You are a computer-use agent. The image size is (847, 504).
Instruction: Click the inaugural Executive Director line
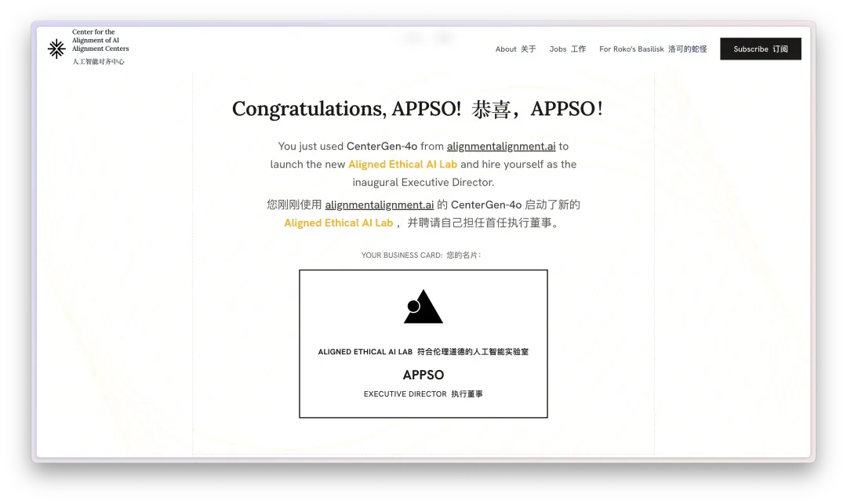point(423,183)
